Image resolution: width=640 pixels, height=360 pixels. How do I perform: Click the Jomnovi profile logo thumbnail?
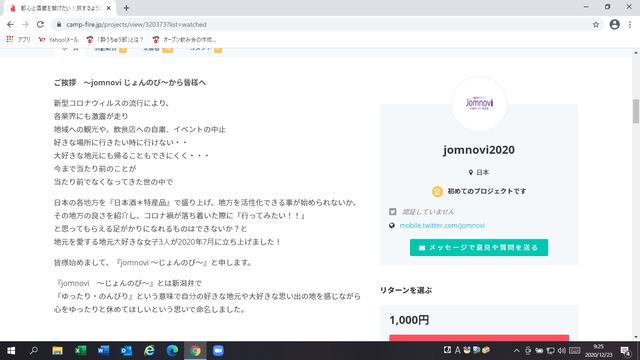coord(479,104)
